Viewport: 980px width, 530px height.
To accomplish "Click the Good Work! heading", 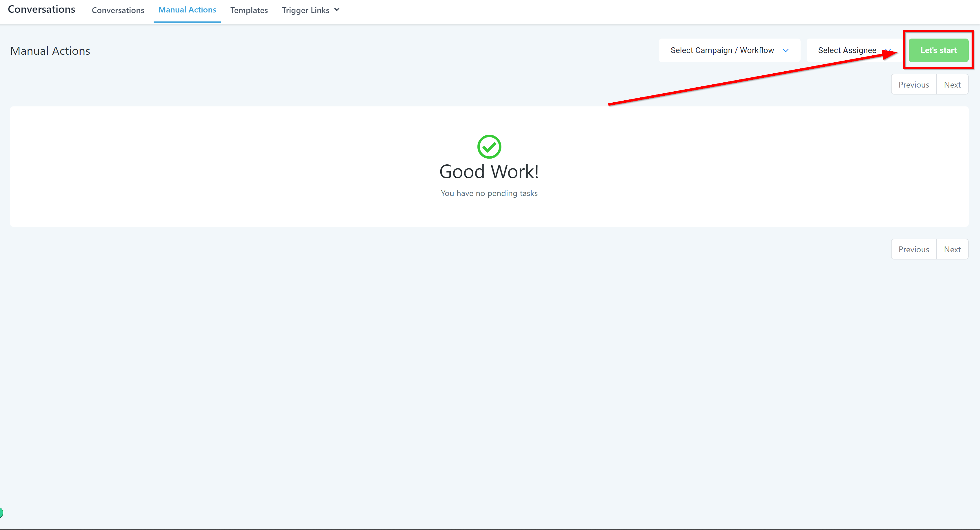I will point(489,172).
